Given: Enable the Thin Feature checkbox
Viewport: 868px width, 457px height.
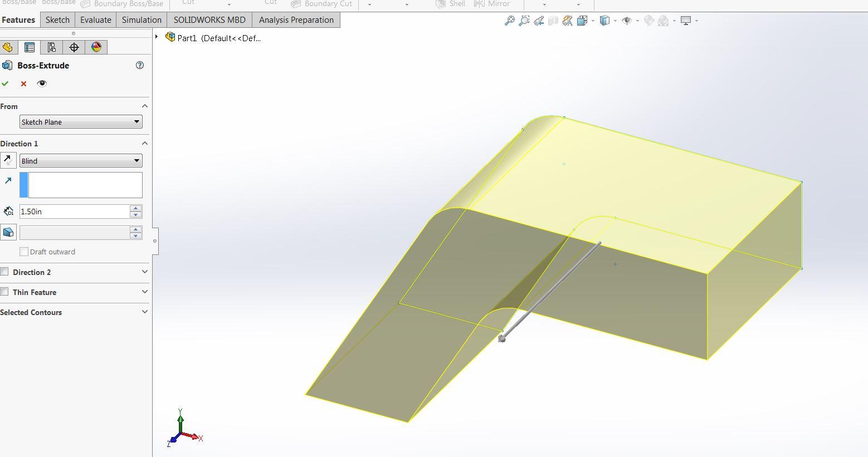Looking at the screenshot, I should [x=4, y=292].
